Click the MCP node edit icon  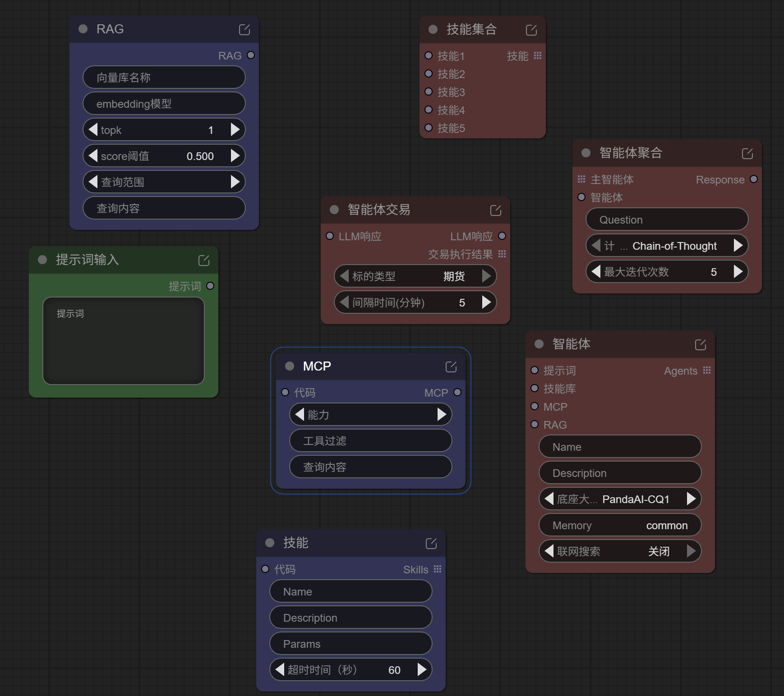(451, 367)
